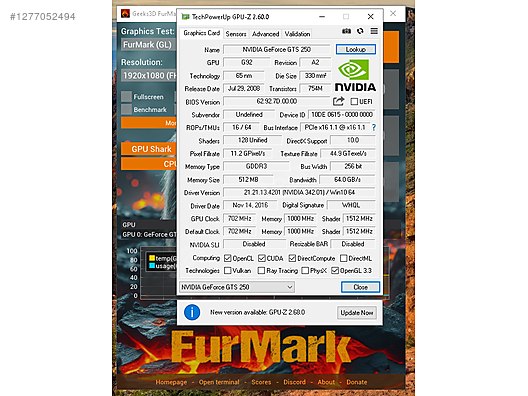Image resolution: width=528 pixels, height=396 pixels.
Task: Click the Transistors 754M field
Action: pos(315,89)
